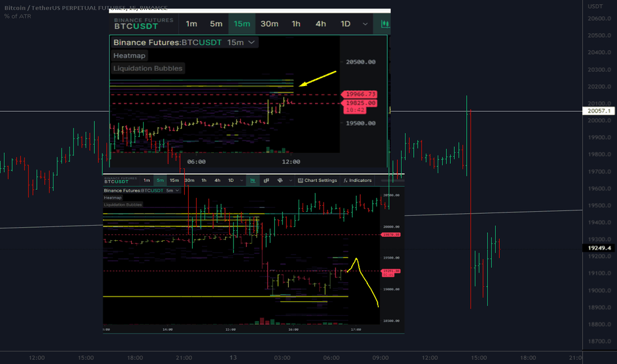Expand timeframe chevron after 1D in upper toolbar
Viewport: 617px width, 364px height.
[365, 24]
